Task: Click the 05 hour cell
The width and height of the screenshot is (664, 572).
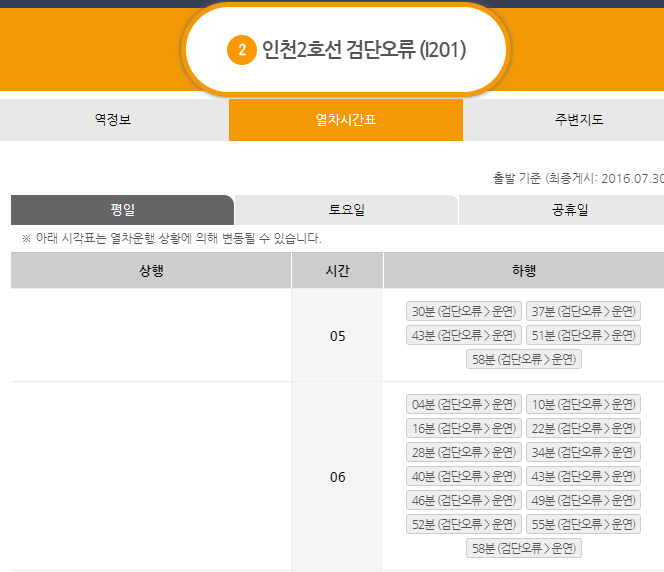Action: (x=338, y=335)
